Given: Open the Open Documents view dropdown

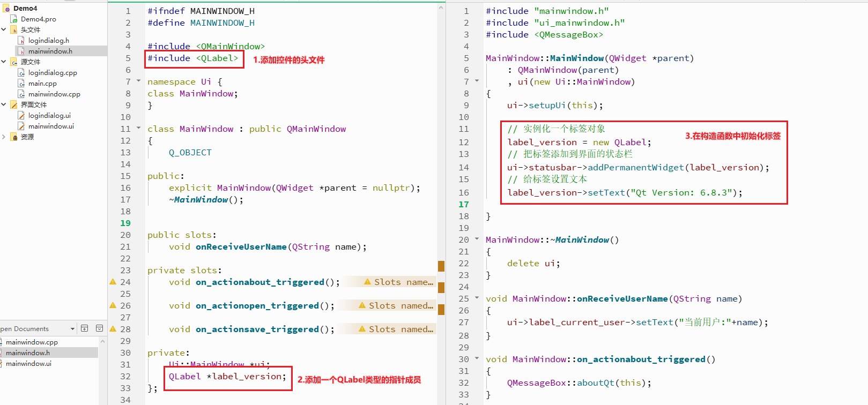Looking at the screenshot, I should (x=72, y=329).
